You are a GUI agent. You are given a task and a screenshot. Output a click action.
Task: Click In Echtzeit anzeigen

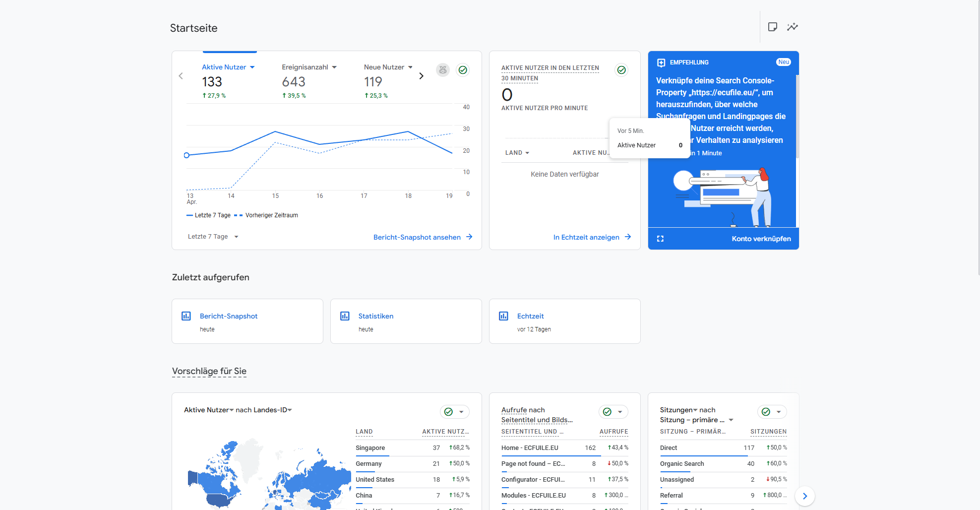pyautogui.click(x=592, y=237)
